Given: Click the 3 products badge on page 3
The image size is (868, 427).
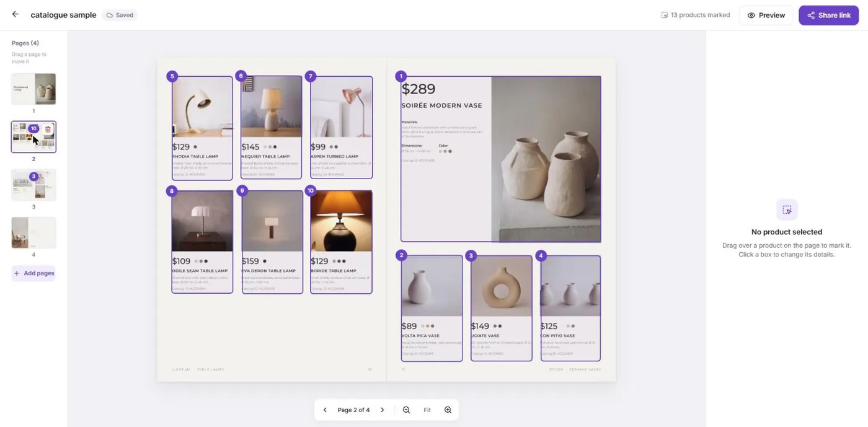Looking at the screenshot, I should pyautogui.click(x=33, y=177).
